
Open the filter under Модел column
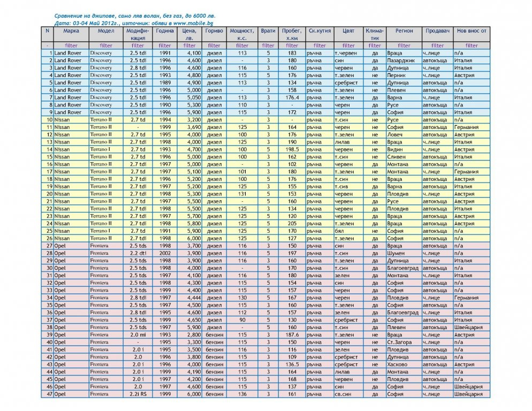(106, 45)
